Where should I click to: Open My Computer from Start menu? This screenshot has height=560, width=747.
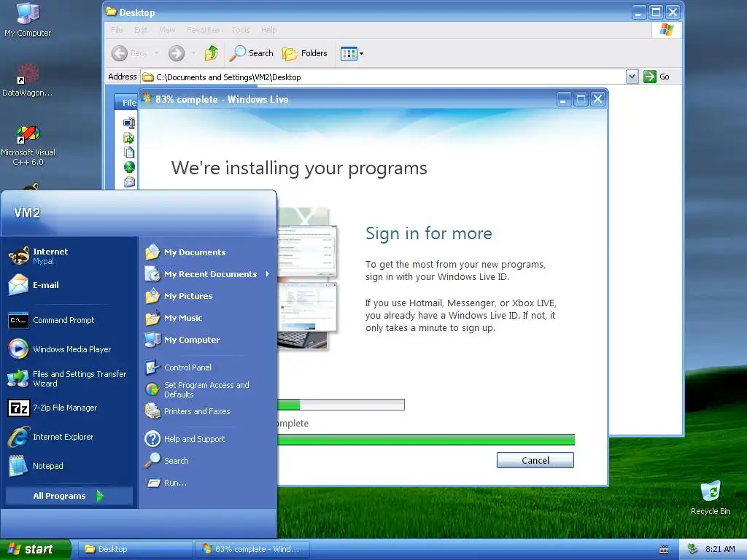click(208, 340)
